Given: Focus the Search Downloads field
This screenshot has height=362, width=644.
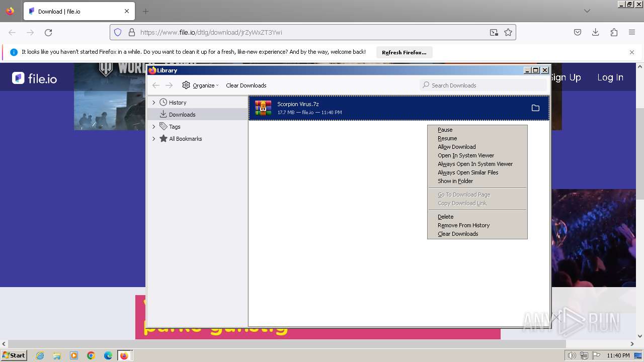Looking at the screenshot, I should click(483, 85).
